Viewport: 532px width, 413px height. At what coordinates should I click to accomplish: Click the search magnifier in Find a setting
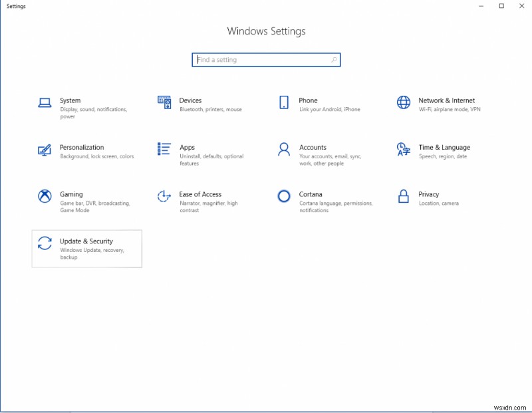[x=333, y=59]
